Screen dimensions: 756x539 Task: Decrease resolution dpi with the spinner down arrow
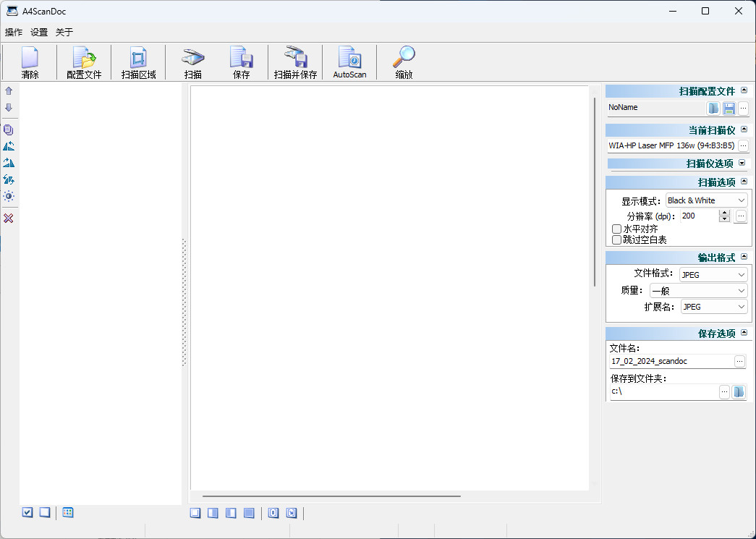pyautogui.click(x=724, y=219)
